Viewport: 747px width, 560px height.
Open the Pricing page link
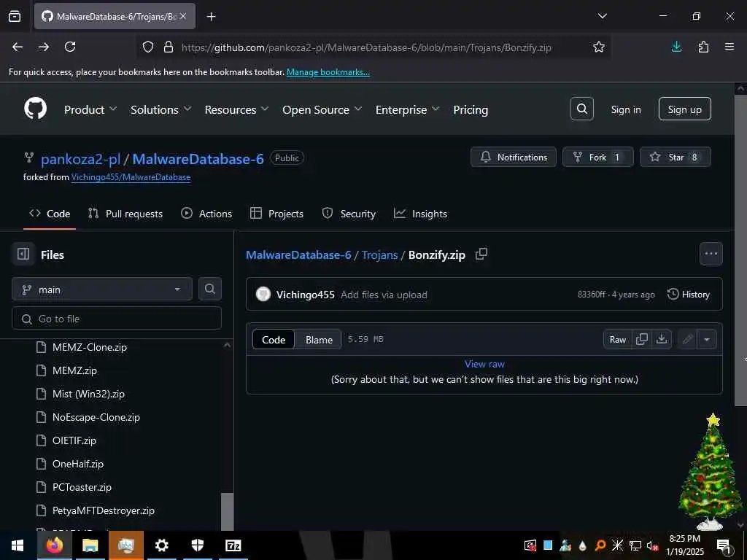click(x=471, y=109)
